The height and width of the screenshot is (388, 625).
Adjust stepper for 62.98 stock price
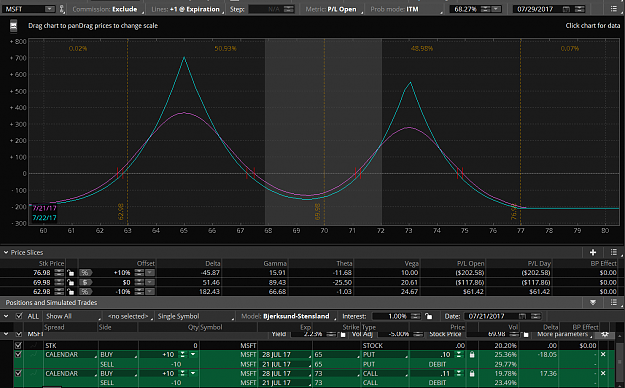tap(59, 291)
